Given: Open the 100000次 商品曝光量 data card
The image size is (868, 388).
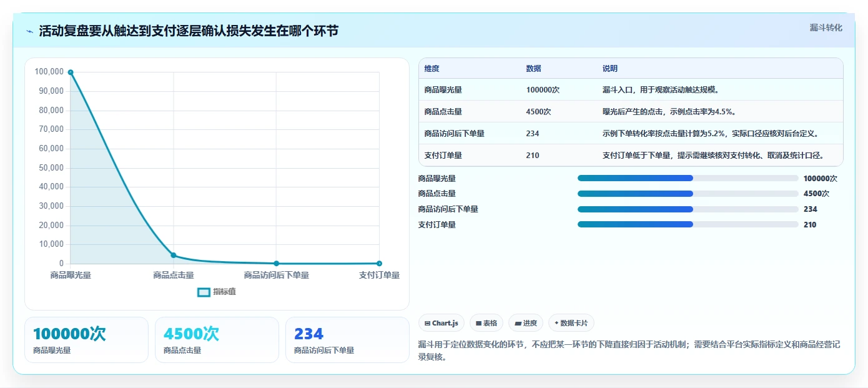Looking at the screenshot, I should tap(86, 340).
